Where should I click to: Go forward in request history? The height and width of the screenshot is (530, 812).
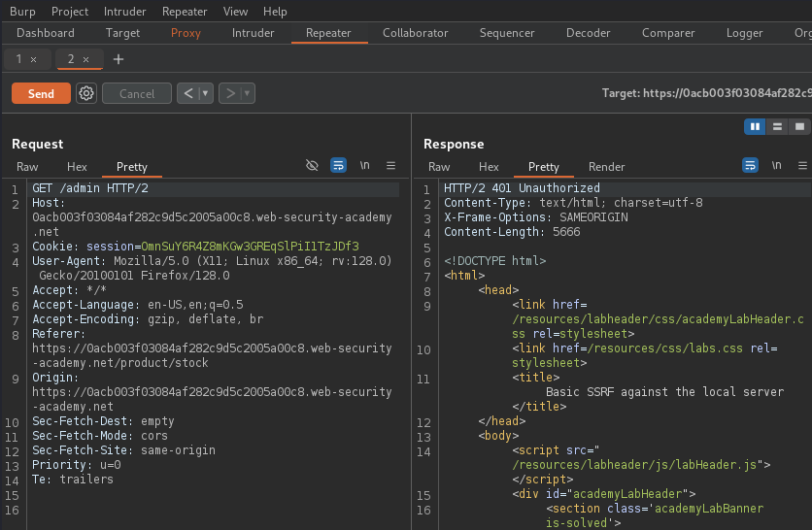[x=230, y=93]
